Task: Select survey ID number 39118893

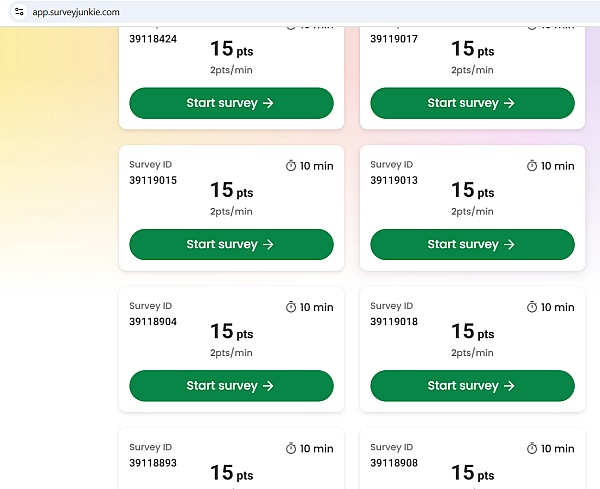Action: pos(153,463)
